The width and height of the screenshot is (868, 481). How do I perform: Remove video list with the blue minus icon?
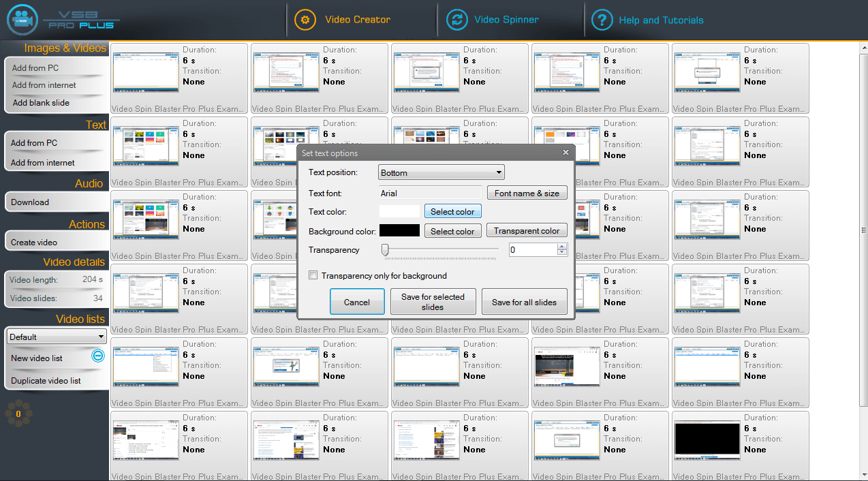pos(98,356)
